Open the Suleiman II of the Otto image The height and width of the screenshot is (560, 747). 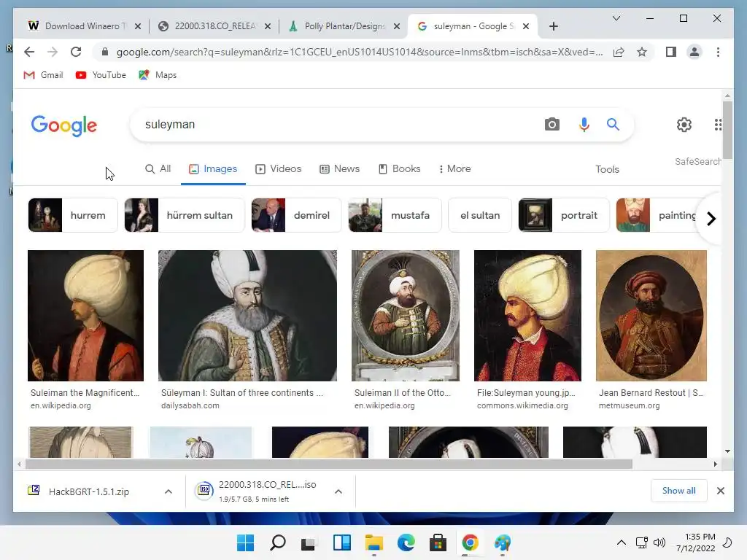point(406,315)
